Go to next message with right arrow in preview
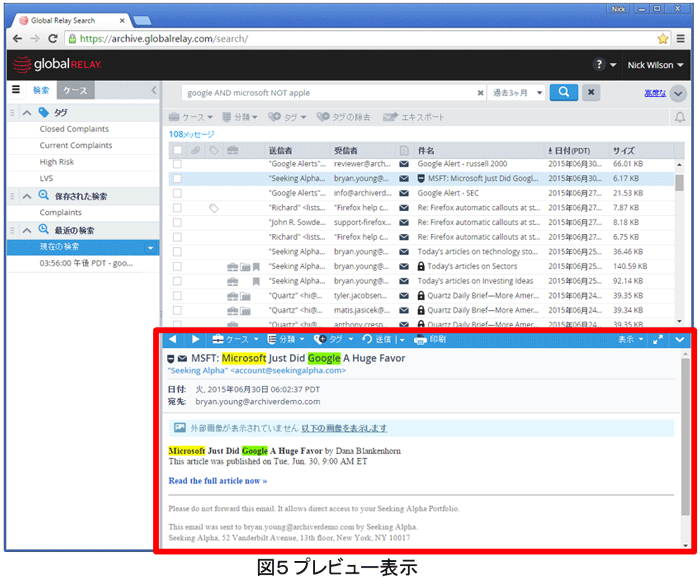700x578 pixels. (195, 339)
